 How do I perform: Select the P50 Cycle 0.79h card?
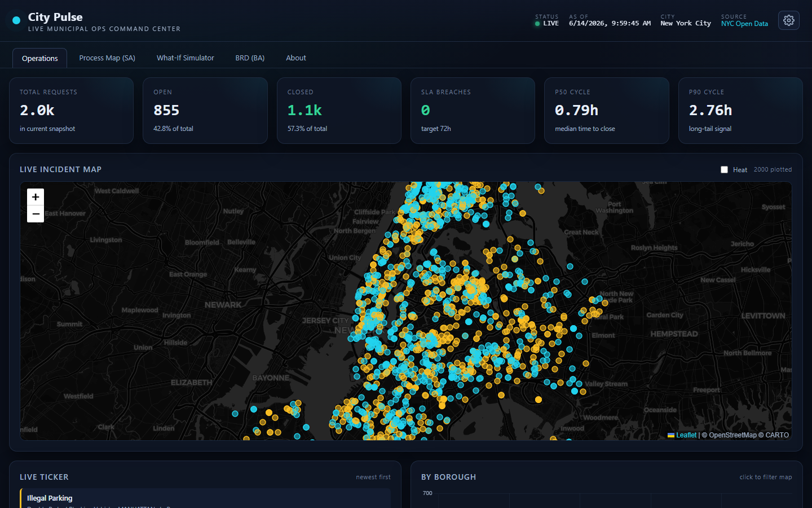pos(607,111)
